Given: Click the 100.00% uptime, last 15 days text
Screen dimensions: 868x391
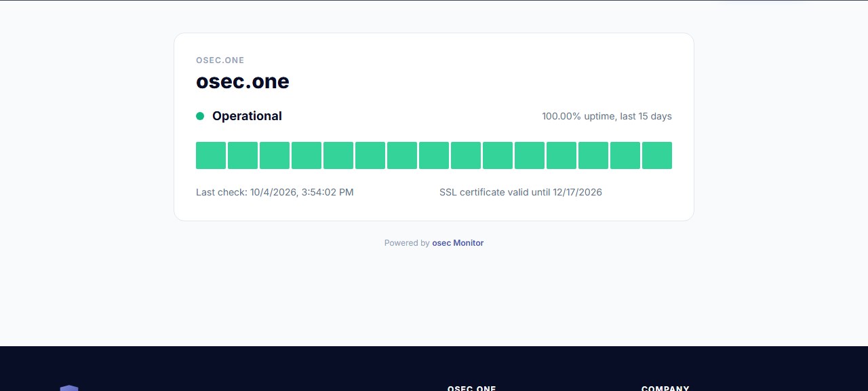Looking at the screenshot, I should click(607, 116).
